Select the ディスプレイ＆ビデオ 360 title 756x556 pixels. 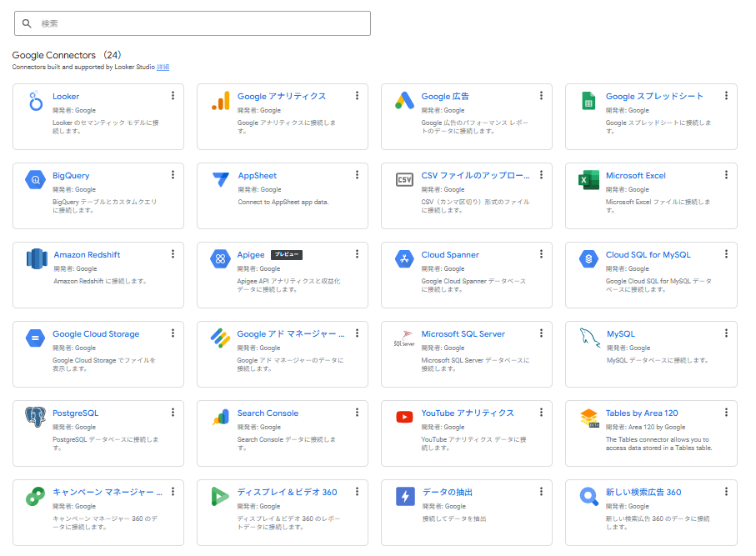[287, 492]
